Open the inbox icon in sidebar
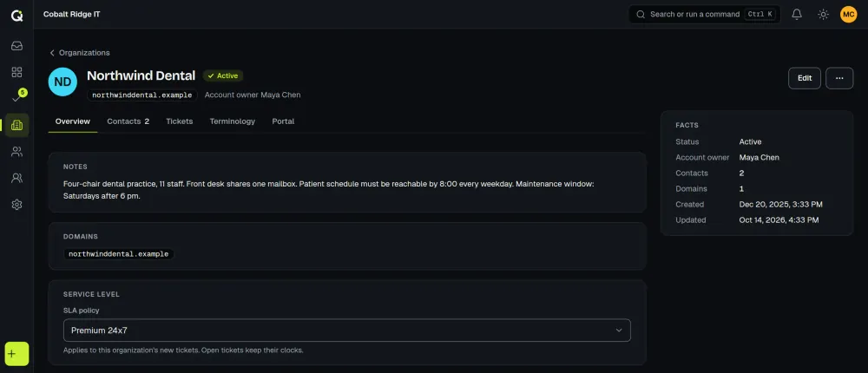 point(16,46)
